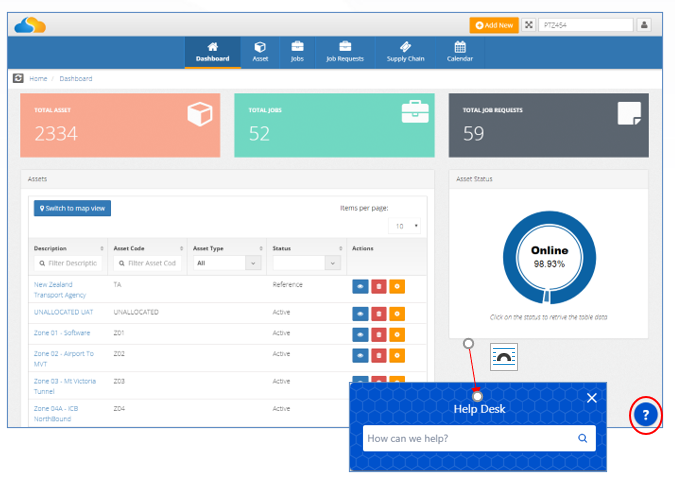Go to the Supply Chain tab
Viewport: 675px width, 477px height.
pyautogui.click(x=405, y=53)
